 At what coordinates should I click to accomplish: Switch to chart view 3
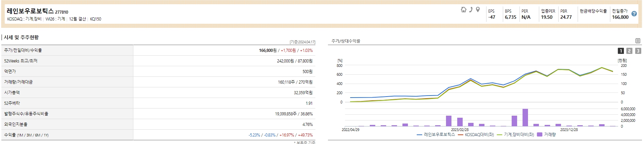pos(638,51)
